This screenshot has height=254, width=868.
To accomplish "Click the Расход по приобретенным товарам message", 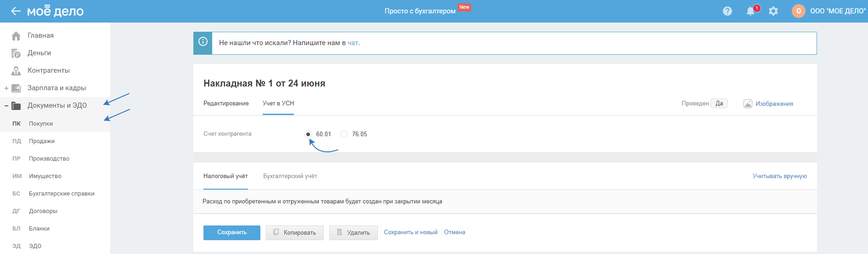I will (x=322, y=202).
